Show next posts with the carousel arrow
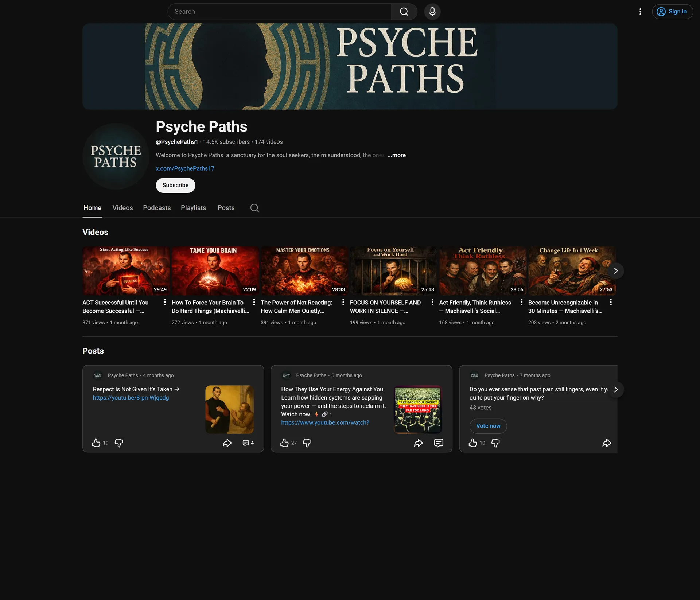This screenshot has width=700, height=600. point(616,390)
